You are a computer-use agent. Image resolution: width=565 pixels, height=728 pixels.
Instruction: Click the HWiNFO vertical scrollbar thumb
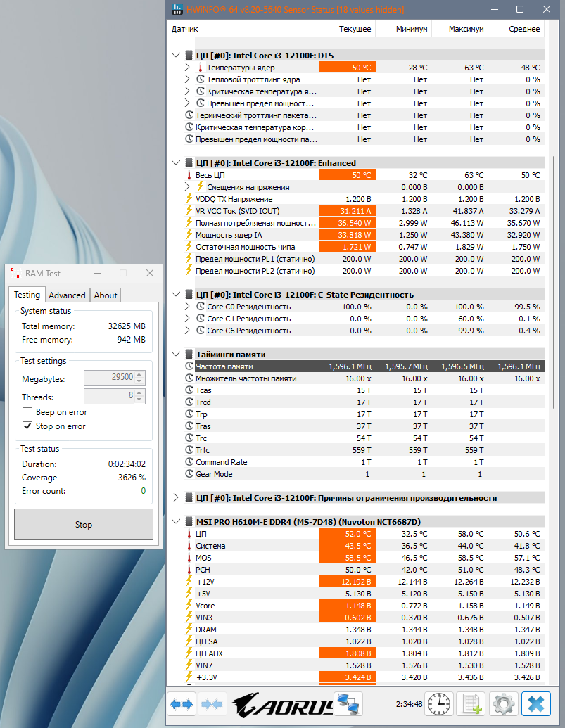(554, 282)
